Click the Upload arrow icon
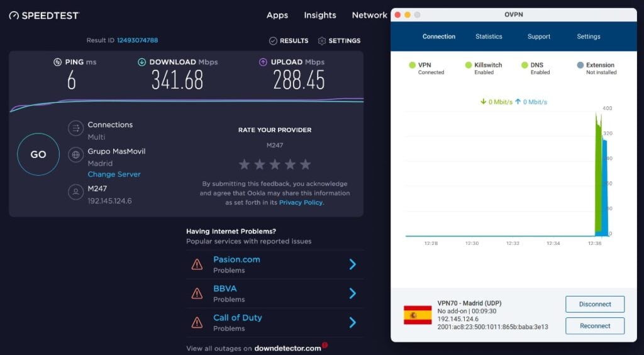644x355 pixels. click(263, 62)
